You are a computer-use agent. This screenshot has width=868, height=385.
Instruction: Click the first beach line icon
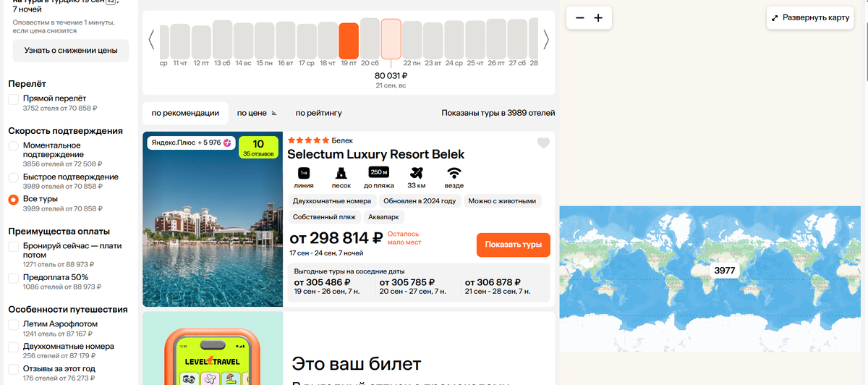tap(304, 173)
